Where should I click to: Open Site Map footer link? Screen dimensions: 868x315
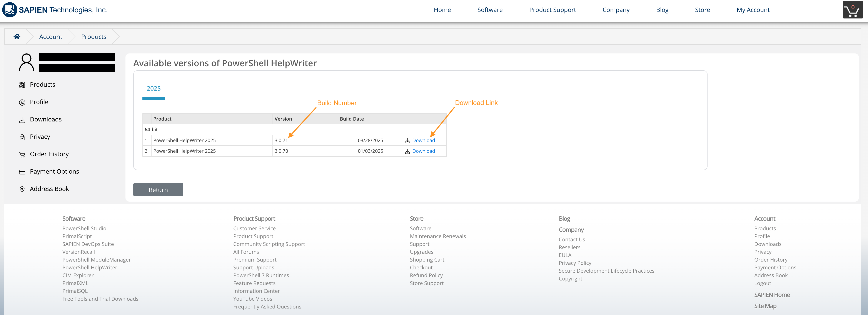coord(765,306)
